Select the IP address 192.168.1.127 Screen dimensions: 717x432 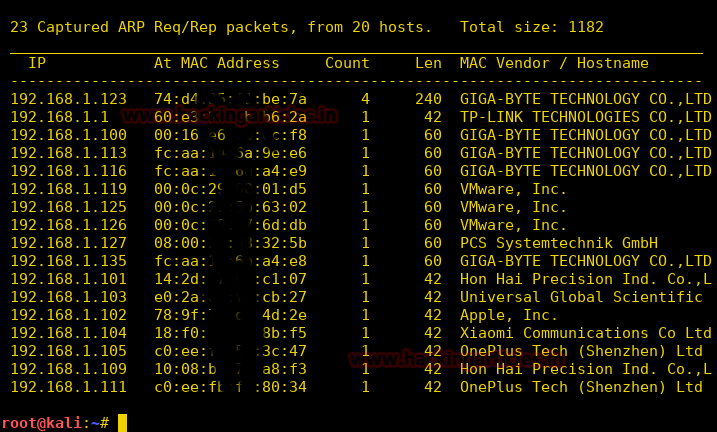coord(69,243)
